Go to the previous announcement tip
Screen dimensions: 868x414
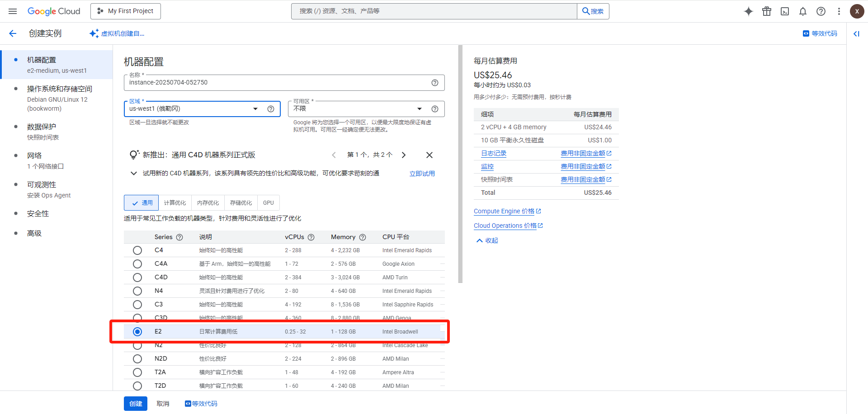pyautogui.click(x=334, y=155)
